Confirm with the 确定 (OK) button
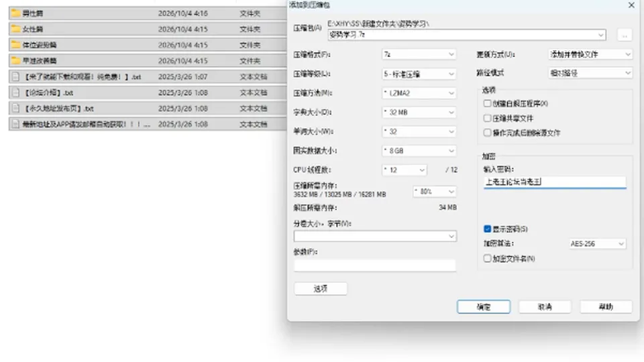Image resolution: width=644 pixels, height=362 pixels. coord(484,306)
